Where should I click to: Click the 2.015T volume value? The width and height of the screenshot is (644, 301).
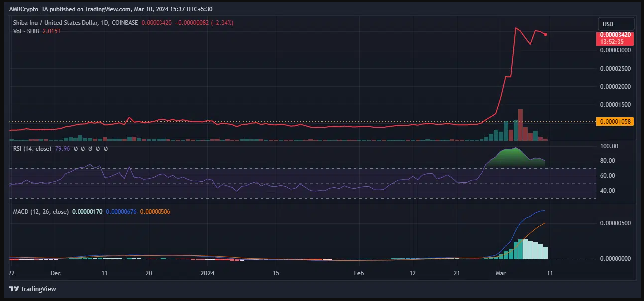click(x=51, y=31)
